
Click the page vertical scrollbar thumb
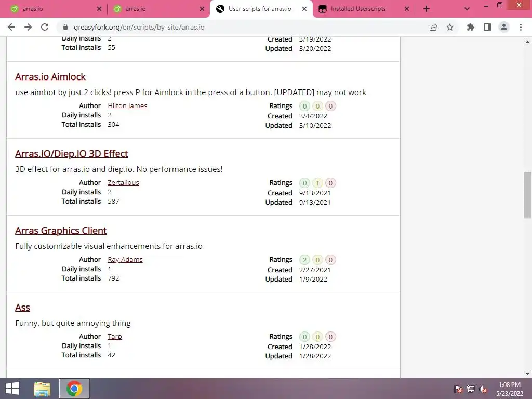tap(527, 195)
